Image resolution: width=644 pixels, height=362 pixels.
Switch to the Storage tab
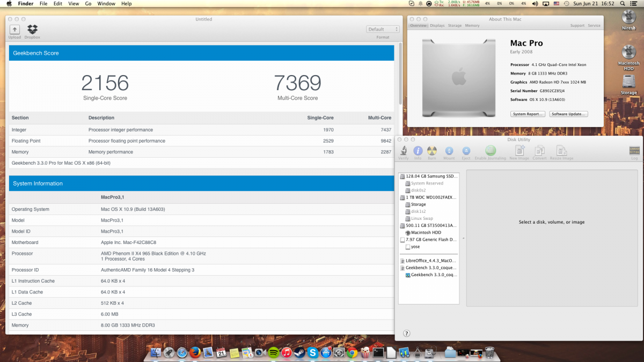455,26
